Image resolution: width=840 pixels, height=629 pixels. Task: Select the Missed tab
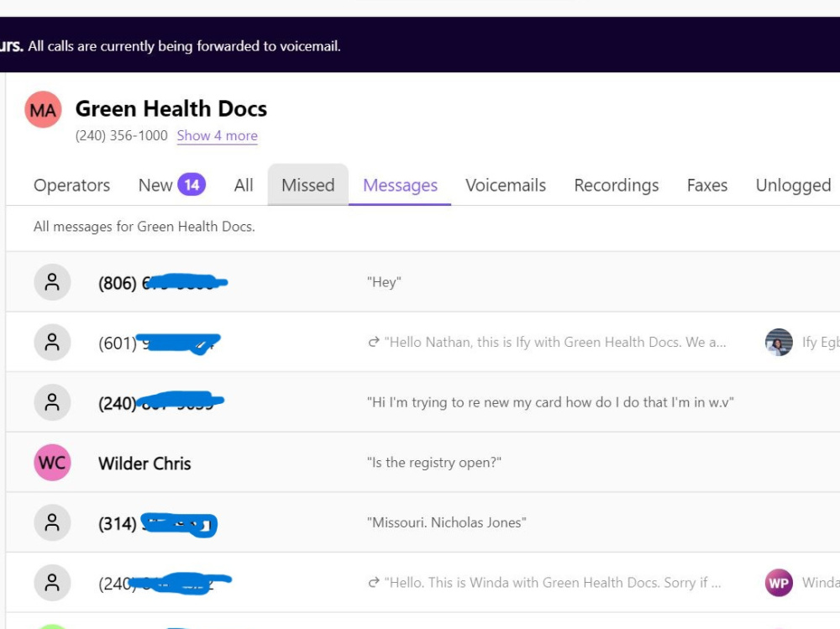pyautogui.click(x=308, y=185)
